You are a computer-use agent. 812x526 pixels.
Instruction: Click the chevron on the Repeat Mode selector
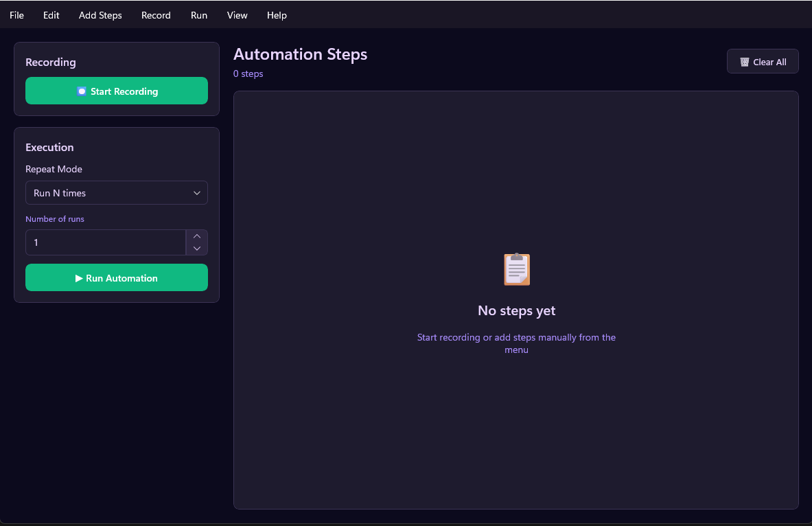pos(197,193)
